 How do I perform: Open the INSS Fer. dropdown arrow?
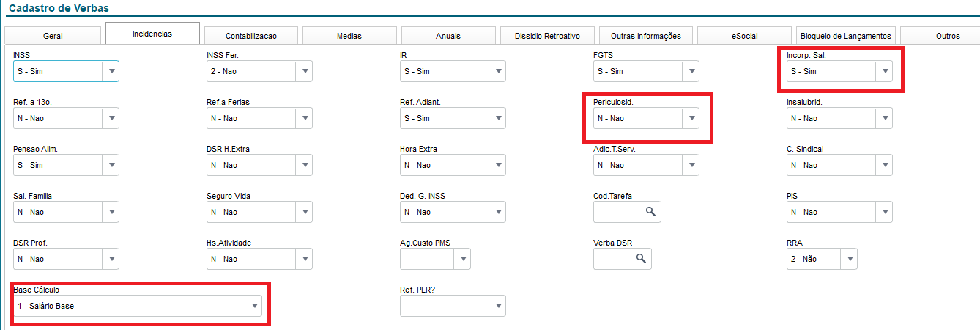pos(305,71)
